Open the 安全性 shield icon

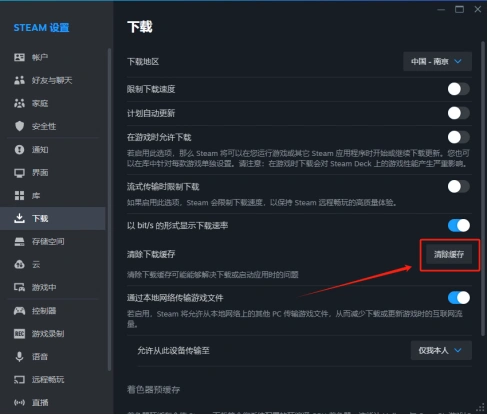pos(19,126)
